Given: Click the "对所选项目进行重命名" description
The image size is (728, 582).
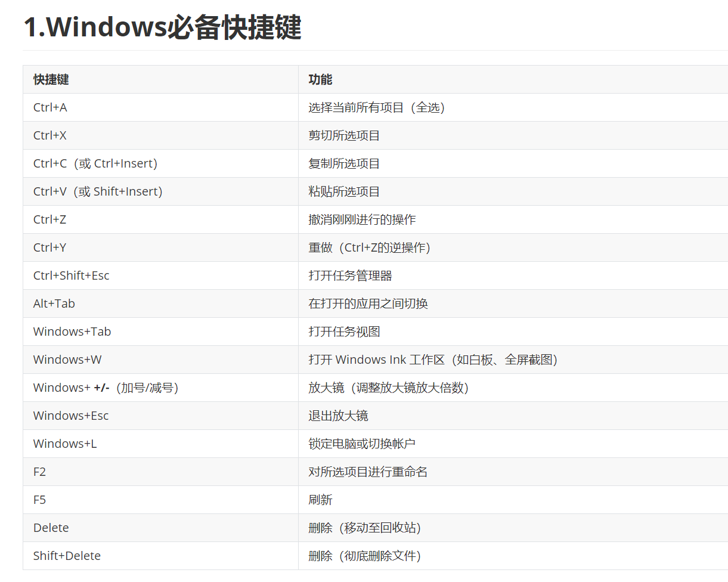Looking at the screenshot, I should click(x=368, y=472).
